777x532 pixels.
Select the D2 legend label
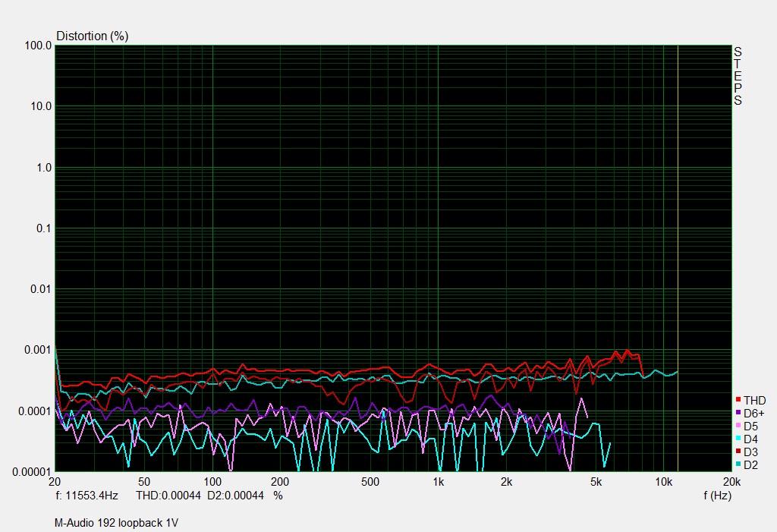coord(750,465)
